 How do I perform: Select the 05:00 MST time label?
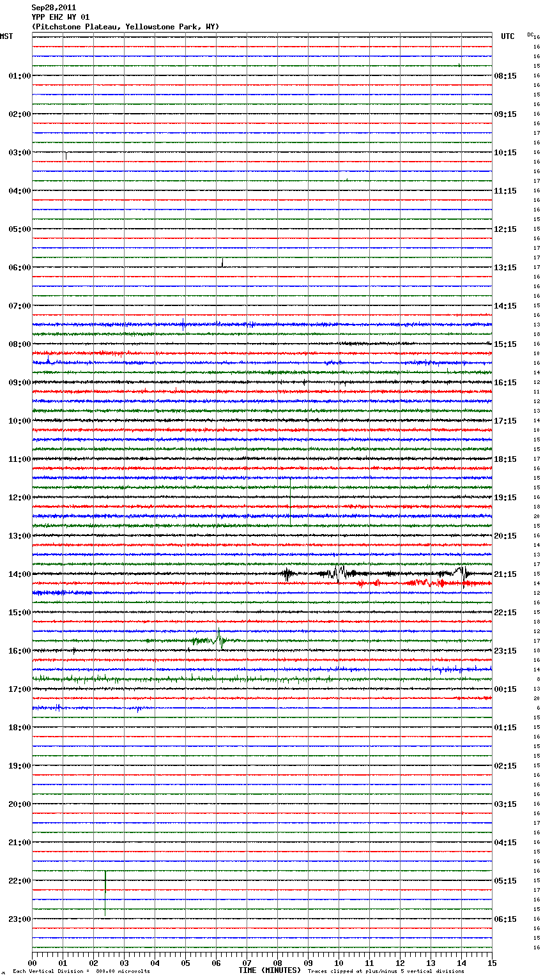(19, 229)
